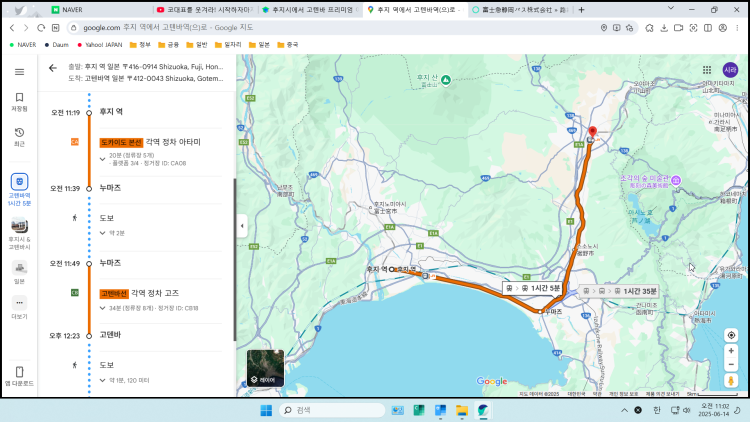Open the browser profile icon
The height and width of the screenshot is (422, 750).
[723, 28]
